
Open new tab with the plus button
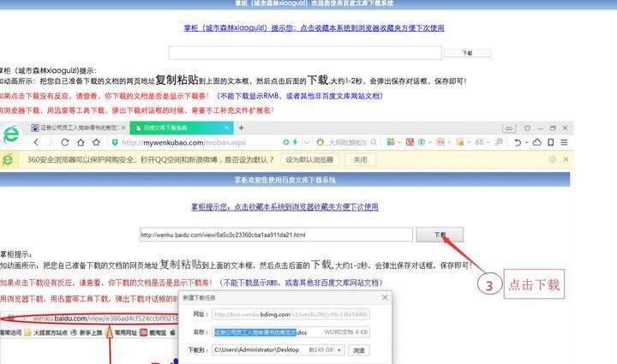(x=241, y=128)
